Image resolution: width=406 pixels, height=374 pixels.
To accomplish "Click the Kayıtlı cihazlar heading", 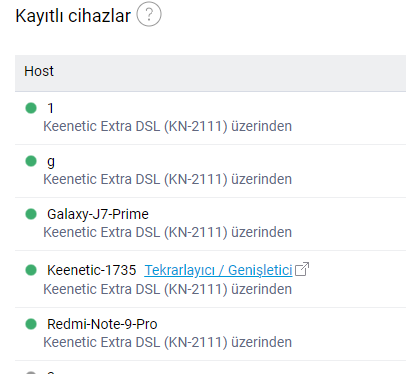I will pos(73,16).
